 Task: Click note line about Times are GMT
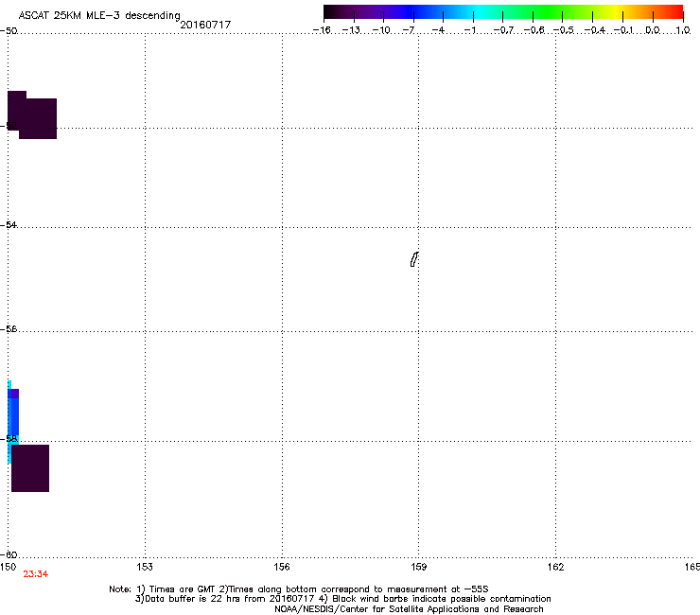pos(299,589)
